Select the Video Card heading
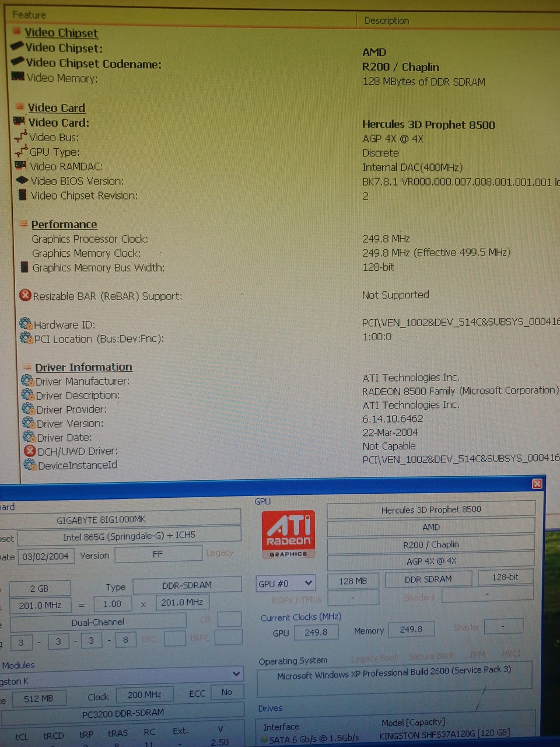The width and height of the screenshot is (560, 747). pyautogui.click(x=57, y=107)
